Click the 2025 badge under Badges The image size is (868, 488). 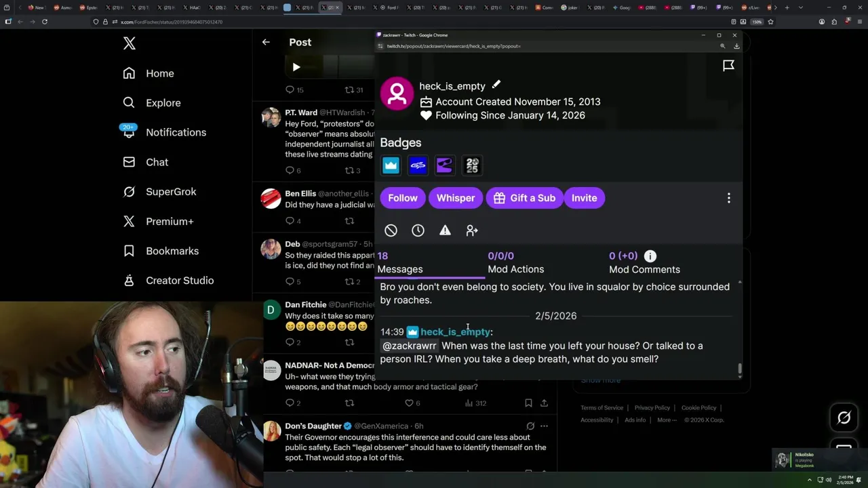point(472,165)
